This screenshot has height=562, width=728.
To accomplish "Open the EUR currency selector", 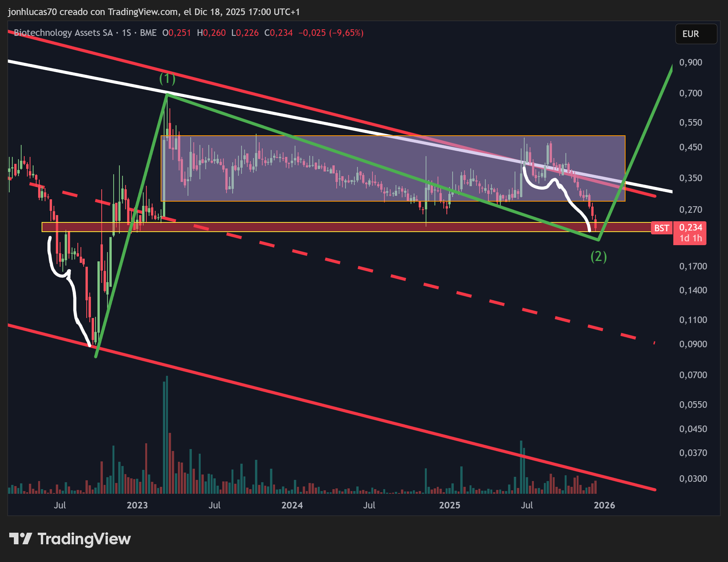I will (696, 34).
